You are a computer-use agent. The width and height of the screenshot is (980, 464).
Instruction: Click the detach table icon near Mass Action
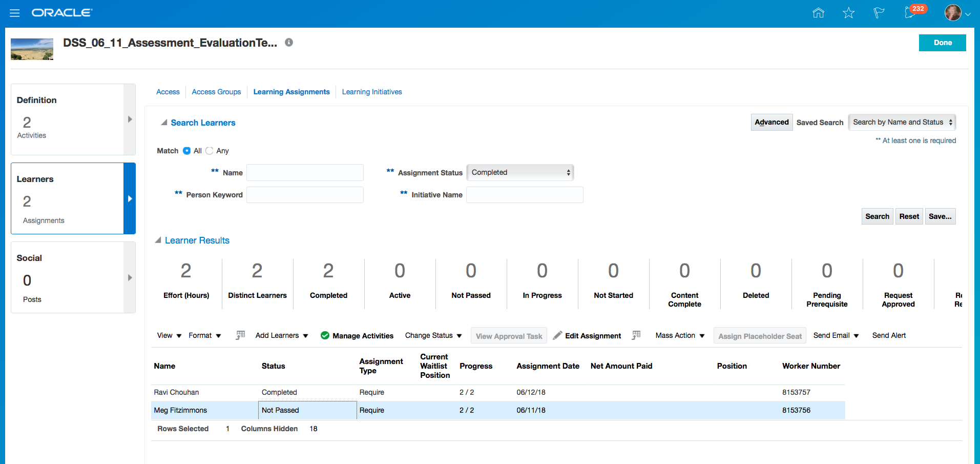tap(636, 335)
